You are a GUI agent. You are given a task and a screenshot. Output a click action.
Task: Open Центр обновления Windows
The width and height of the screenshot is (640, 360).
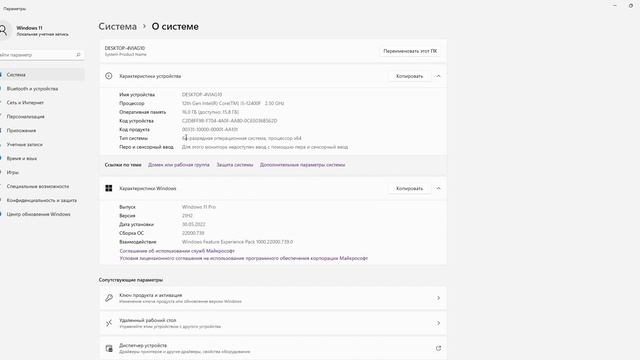42,214
